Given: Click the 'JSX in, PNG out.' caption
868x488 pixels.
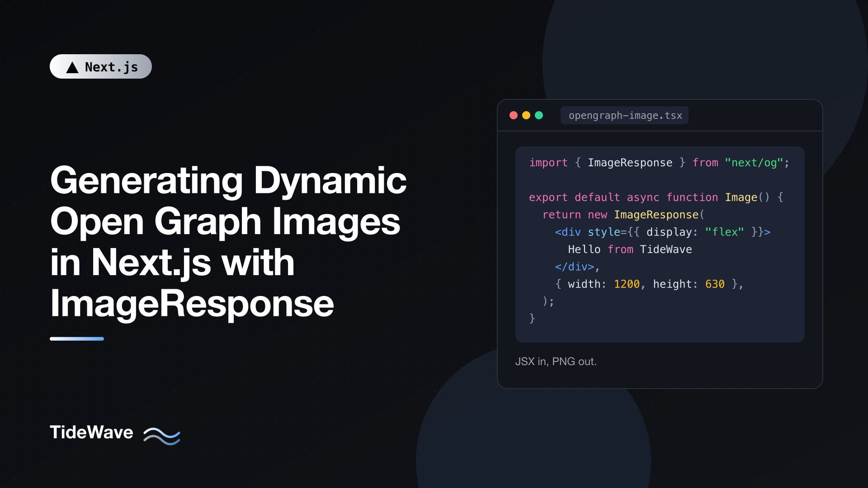Looking at the screenshot, I should (556, 361).
